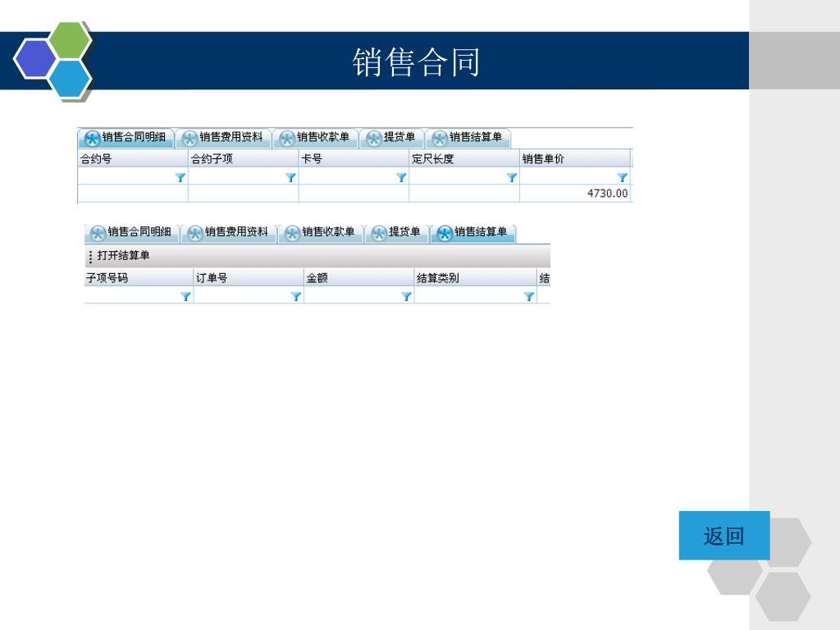Open filter funnel for 结算类别 column
Screen dimensions: 840x630
529,296
